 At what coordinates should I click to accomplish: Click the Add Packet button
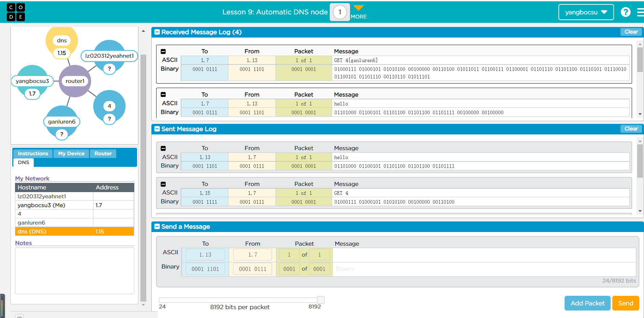[587, 303]
